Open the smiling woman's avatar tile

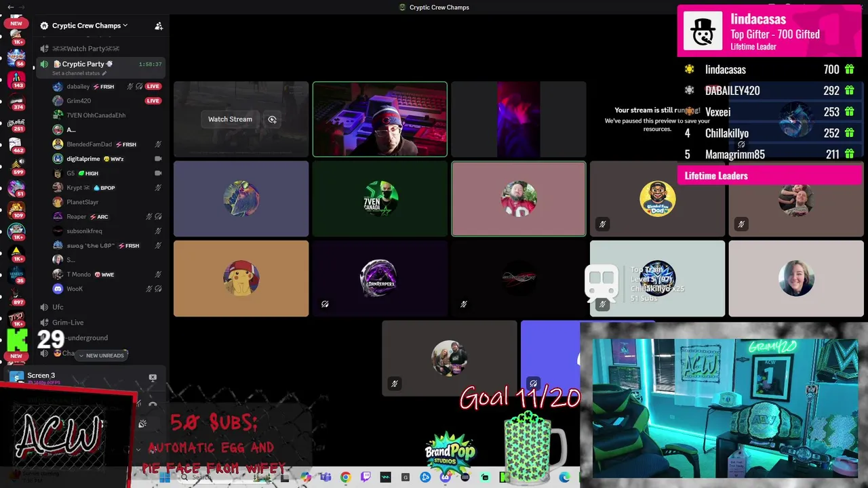coord(796,279)
